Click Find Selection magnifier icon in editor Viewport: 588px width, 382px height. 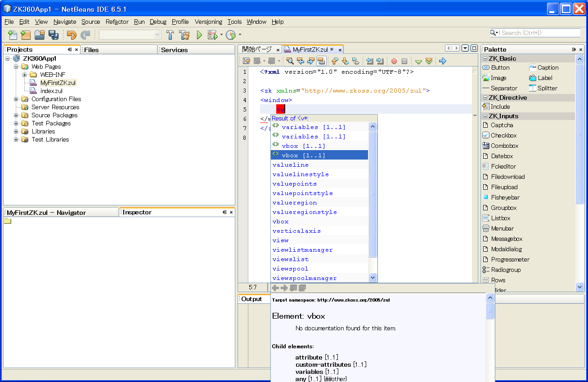[x=290, y=61]
